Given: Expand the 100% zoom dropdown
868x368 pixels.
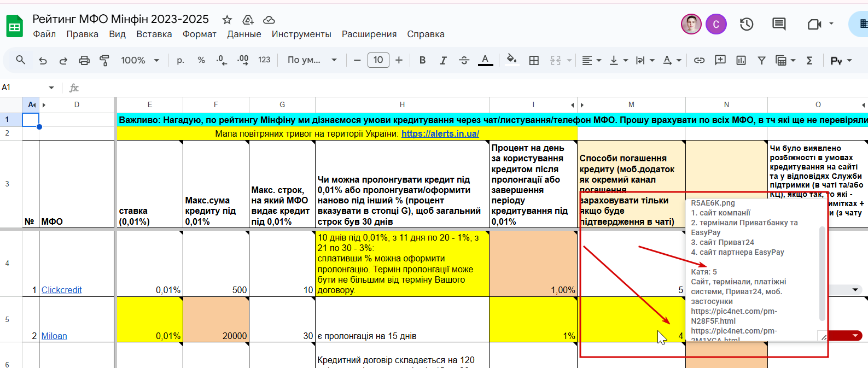Looking at the screenshot, I should pyautogui.click(x=140, y=61).
